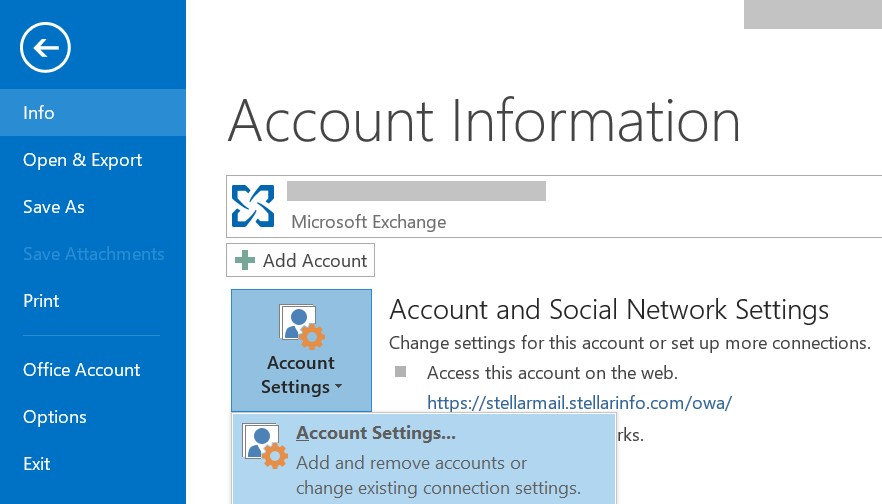Click the Save Attachments entry
Image resolution: width=882 pixels, height=504 pixels.
coord(93,254)
